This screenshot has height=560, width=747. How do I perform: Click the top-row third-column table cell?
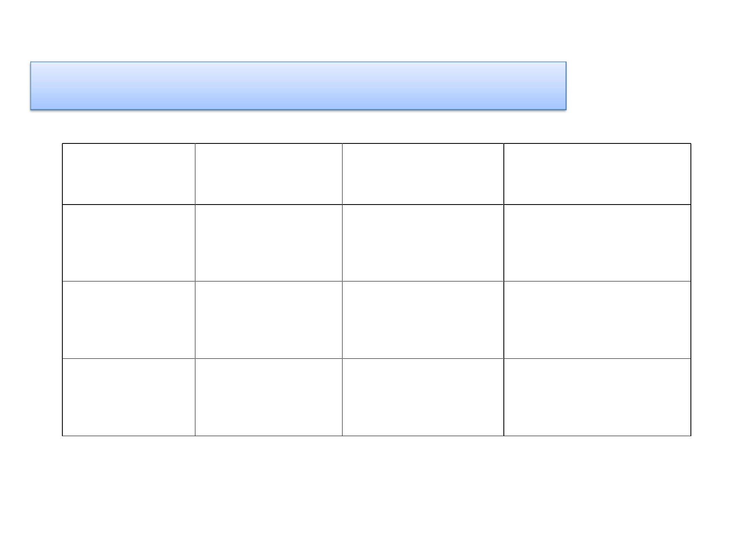423,174
